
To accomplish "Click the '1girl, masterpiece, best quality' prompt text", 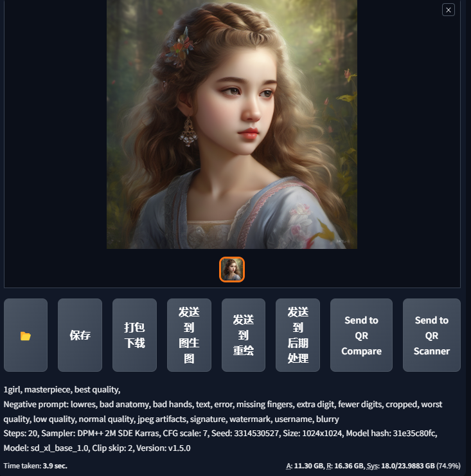I will tap(62, 389).
